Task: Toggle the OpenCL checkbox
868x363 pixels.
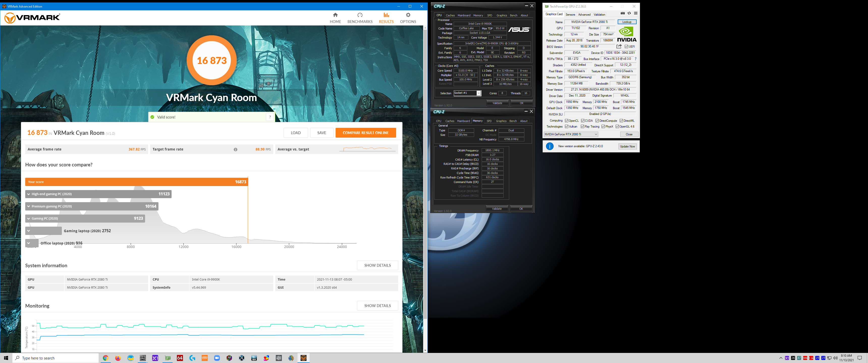Action: tap(567, 120)
